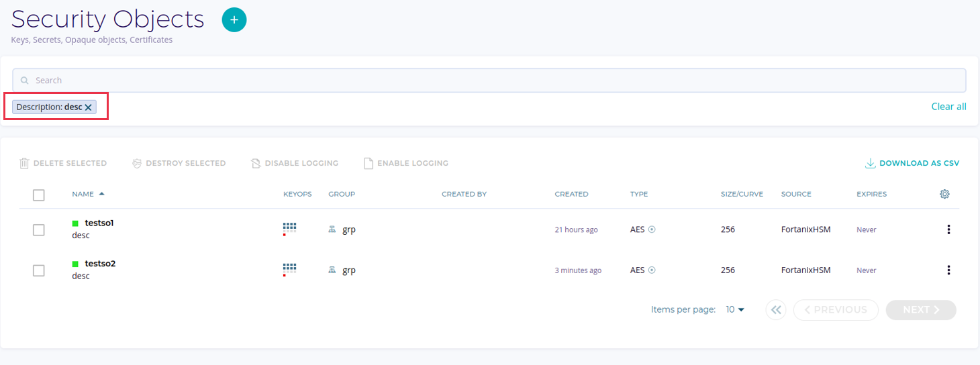The image size is (980, 365).
Task: Sort by the Name column header
Action: click(83, 194)
